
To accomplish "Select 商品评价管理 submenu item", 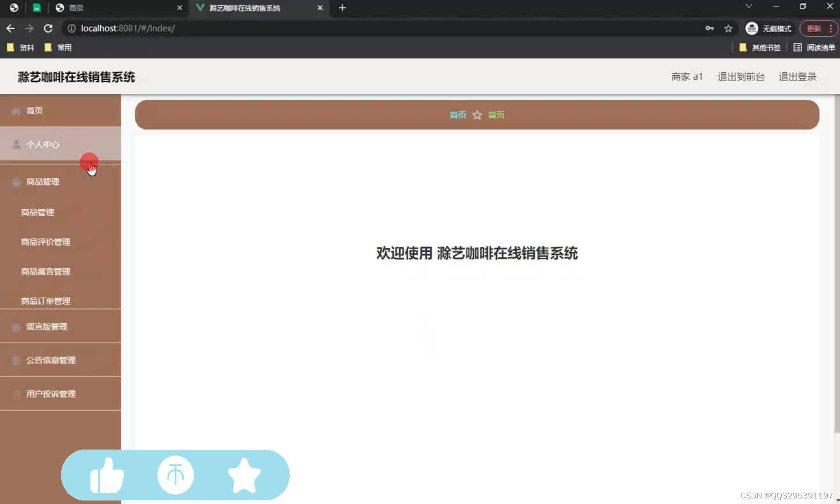I will tap(46, 242).
